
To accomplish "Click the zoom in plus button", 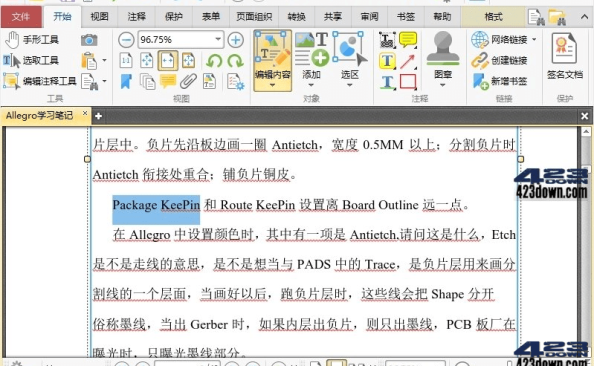I will 236,40.
